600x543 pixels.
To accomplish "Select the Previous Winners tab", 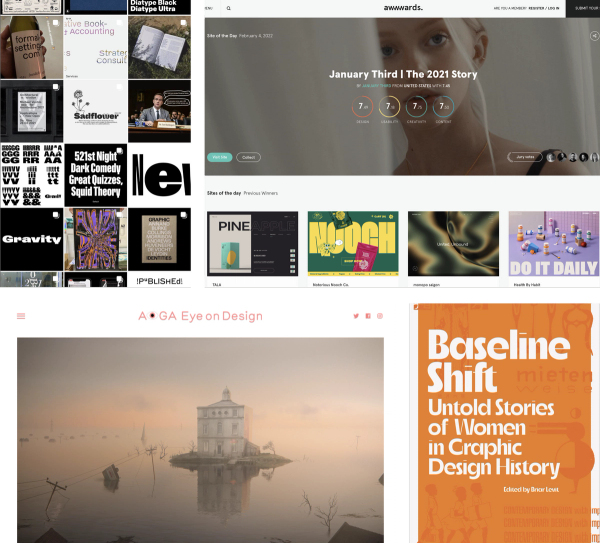I will coord(261,193).
